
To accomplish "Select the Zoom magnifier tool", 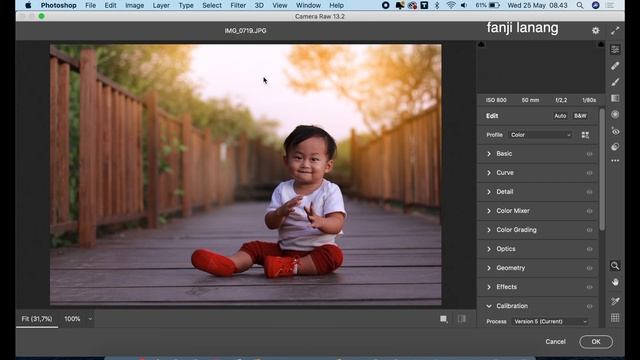I will (x=615, y=266).
